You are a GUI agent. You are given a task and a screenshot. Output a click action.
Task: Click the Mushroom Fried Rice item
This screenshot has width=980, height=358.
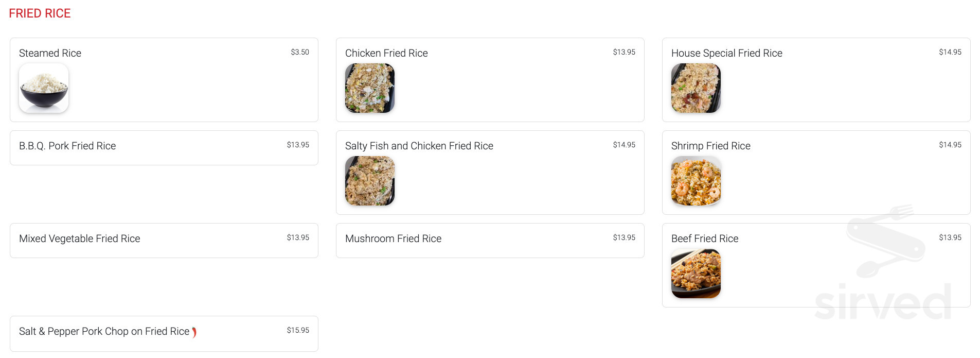[x=393, y=238]
